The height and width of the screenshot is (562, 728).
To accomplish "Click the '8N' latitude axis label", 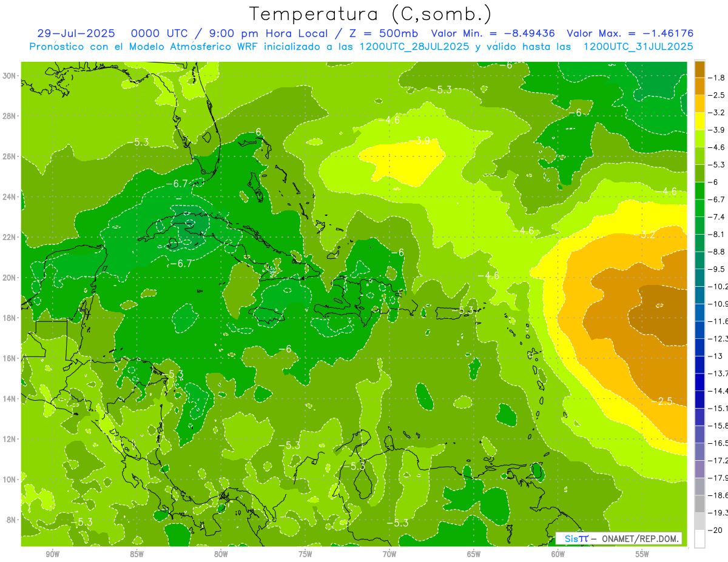I will [12, 520].
